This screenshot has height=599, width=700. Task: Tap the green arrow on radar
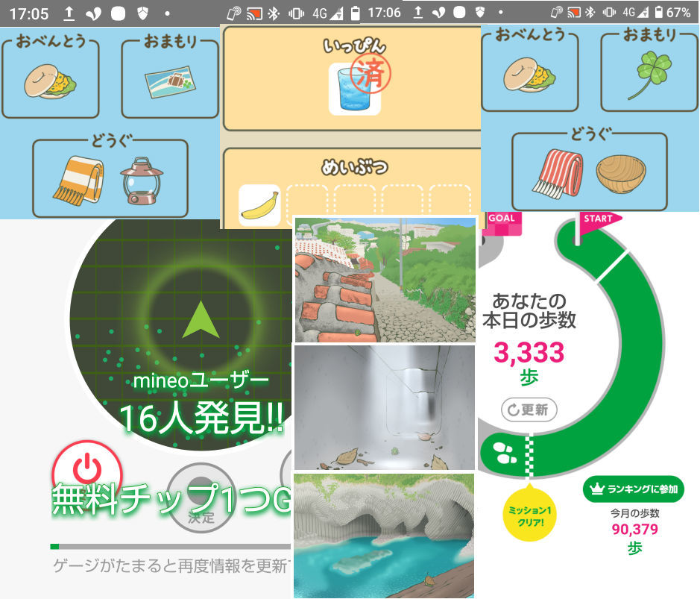pos(201,320)
